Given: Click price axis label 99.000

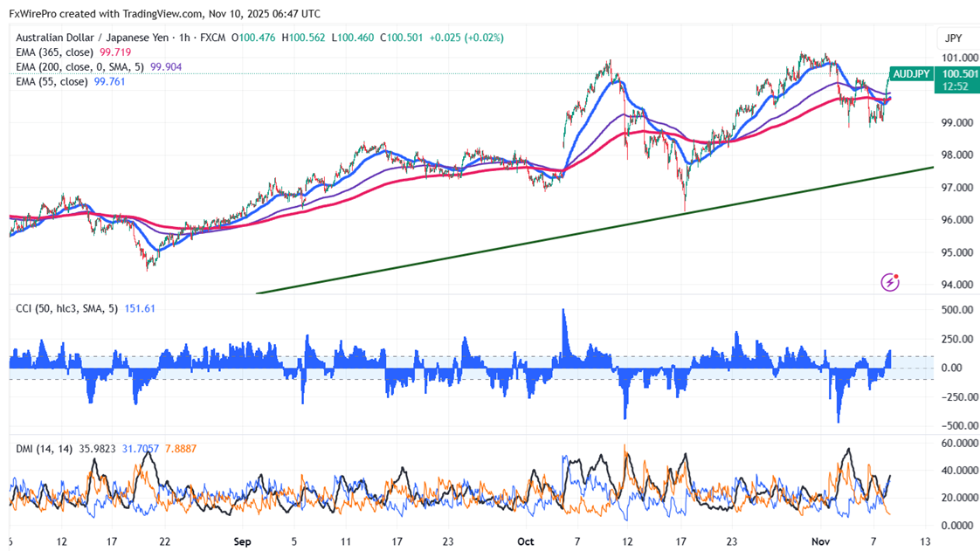Looking at the screenshot, I should click(957, 122).
